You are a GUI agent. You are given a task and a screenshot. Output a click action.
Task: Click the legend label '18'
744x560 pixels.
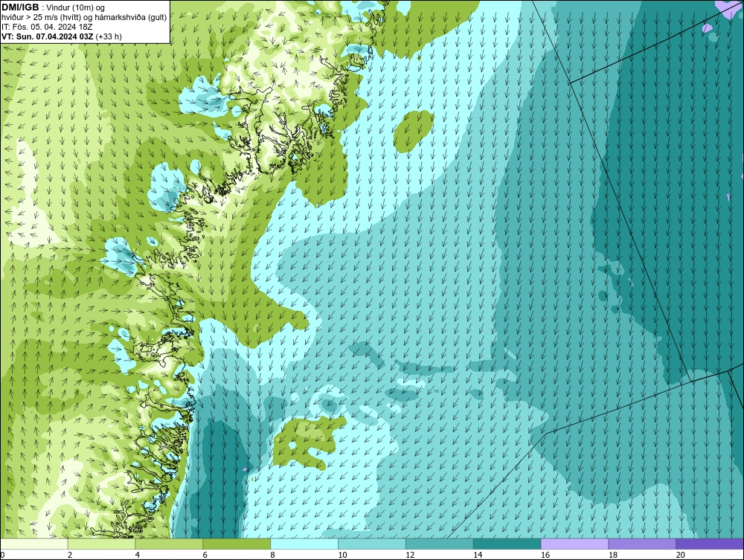pyautogui.click(x=612, y=555)
